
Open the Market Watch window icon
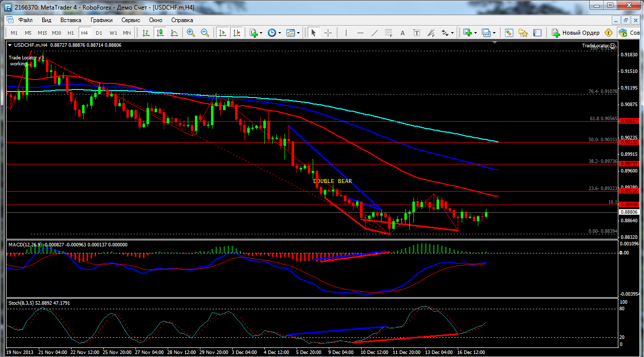(509, 33)
